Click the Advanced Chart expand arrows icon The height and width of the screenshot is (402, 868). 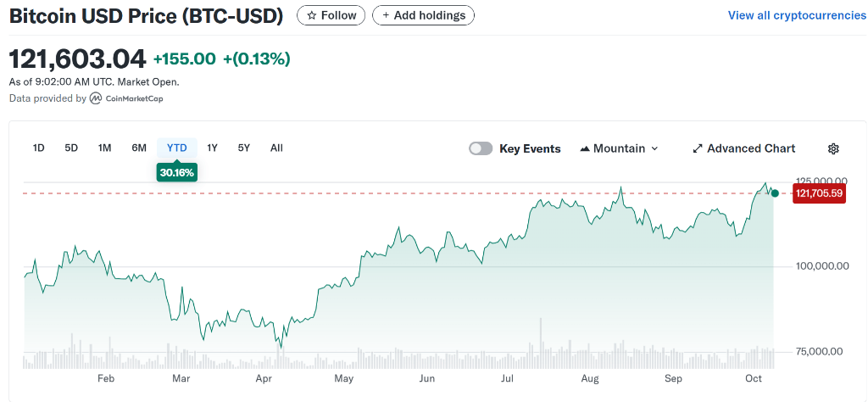pos(698,148)
